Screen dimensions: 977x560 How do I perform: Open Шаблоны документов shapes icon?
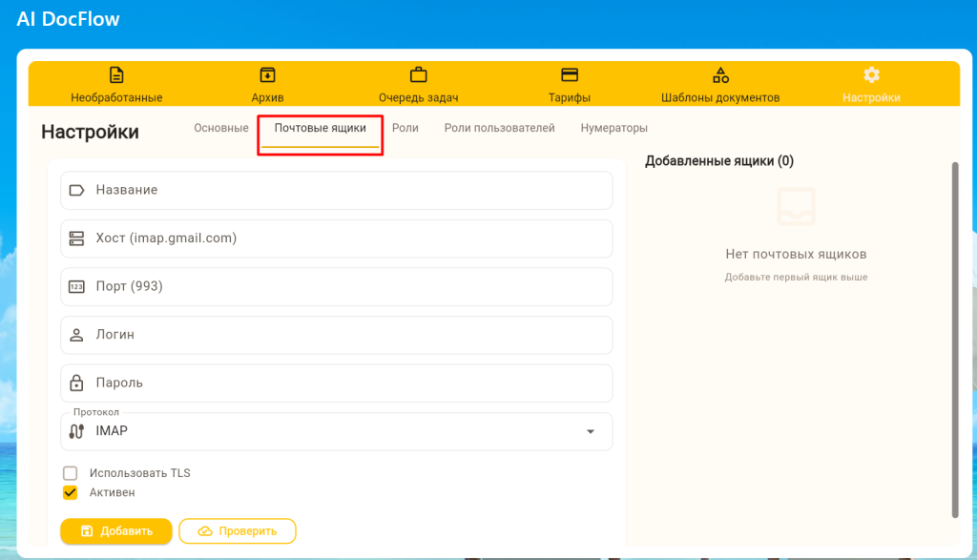(x=720, y=75)
